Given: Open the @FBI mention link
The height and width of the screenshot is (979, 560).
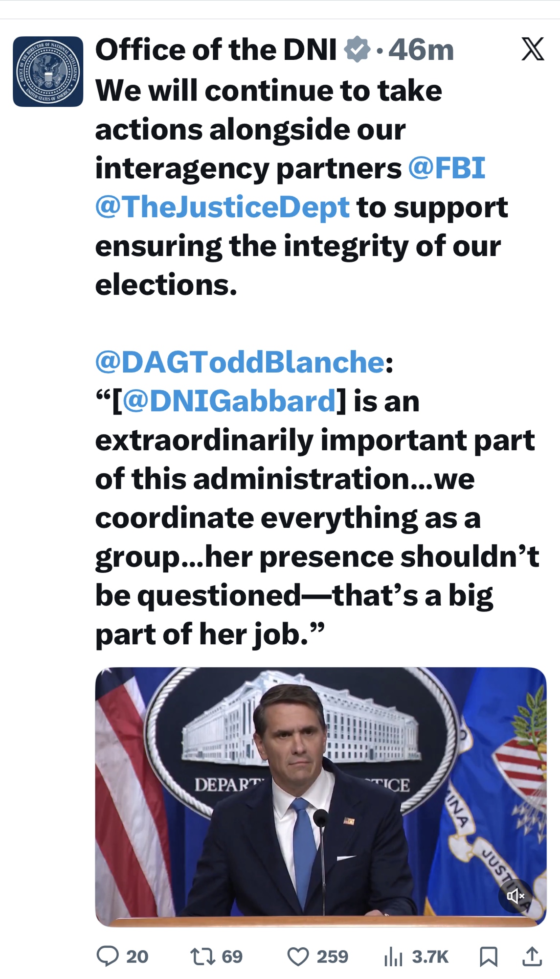Looking at the screenshot, I should (x=447, y=168).
